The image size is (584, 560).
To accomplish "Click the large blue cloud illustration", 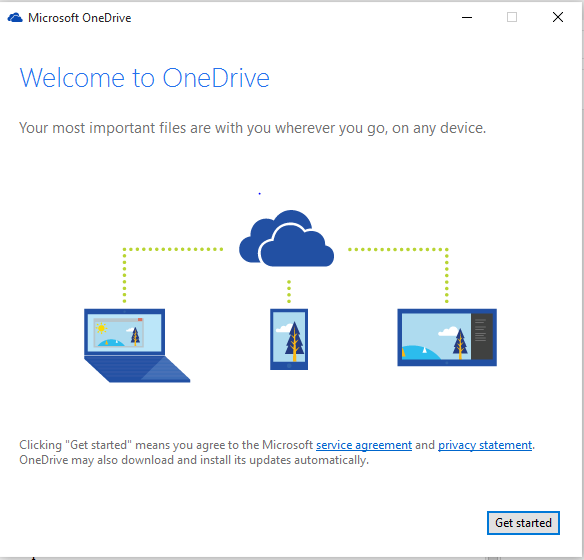I will (x=286, y=238).
